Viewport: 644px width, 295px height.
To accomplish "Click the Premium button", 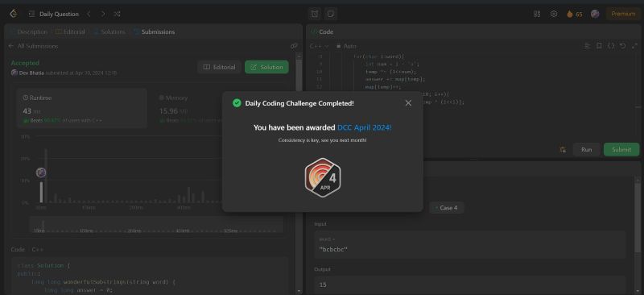I will pyautogui.click(x=623, y=14).
